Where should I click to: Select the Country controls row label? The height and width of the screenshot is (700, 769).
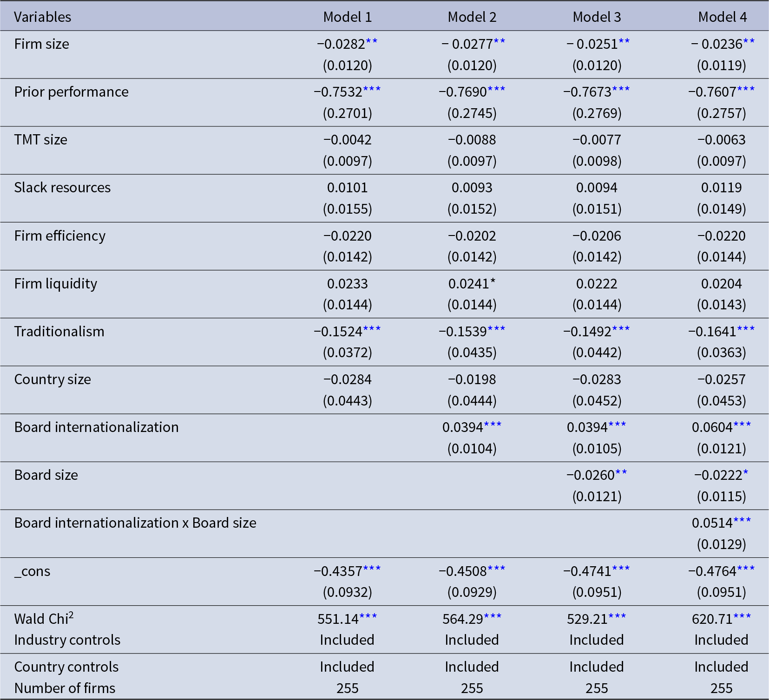(66, 667)
